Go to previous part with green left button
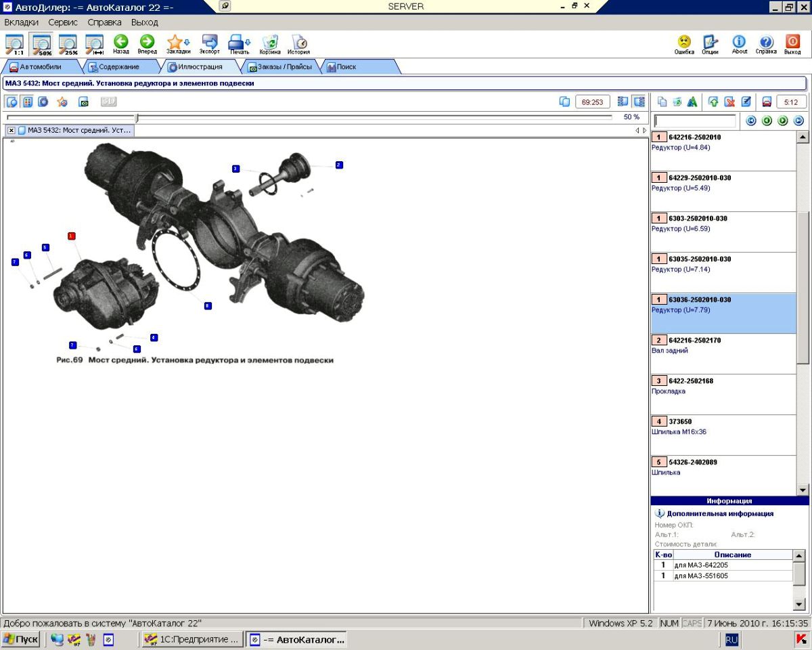Image resolution: width=812 pixels, height=650 pixels. [x=767, y=121]
